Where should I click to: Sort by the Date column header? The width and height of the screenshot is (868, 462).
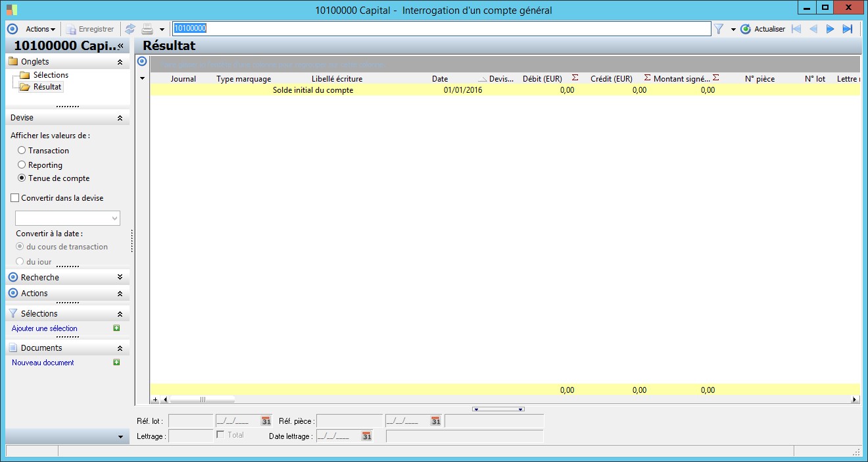pyautogui.click(x=440, y=79)
